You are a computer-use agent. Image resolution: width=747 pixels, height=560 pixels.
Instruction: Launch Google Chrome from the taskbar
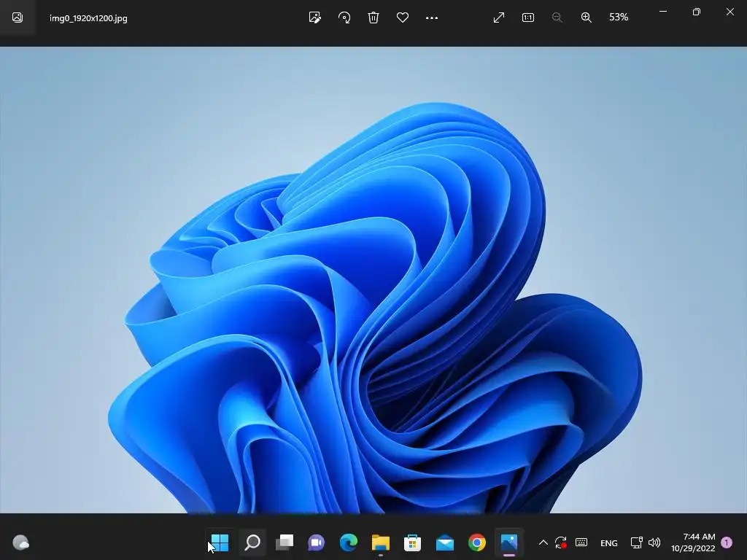click(x=477, y=542)
